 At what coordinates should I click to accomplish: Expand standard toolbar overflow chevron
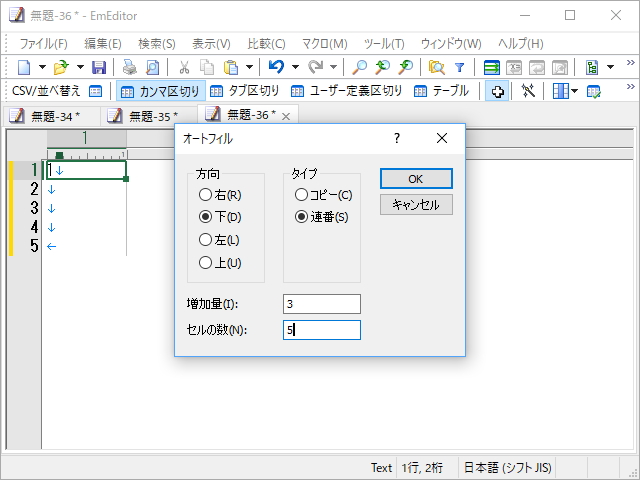pyautogui.click(x=631, y=62)
